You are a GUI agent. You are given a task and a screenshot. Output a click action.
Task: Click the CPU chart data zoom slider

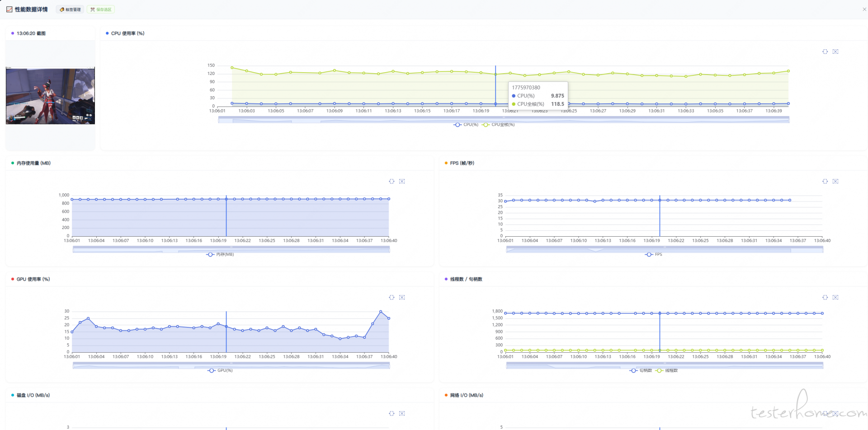click(504, 120)
